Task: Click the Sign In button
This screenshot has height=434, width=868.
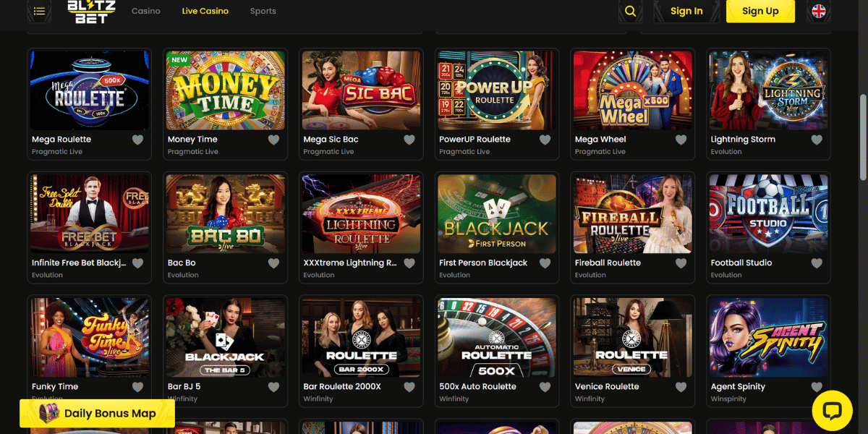Action: click(x=686, y=11)
